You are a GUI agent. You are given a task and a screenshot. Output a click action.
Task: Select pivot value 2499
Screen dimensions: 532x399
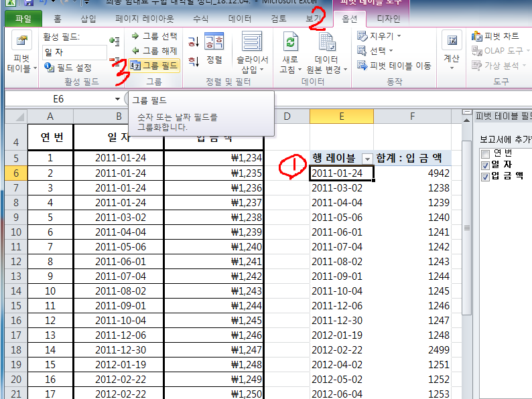[x=412, y=350]
